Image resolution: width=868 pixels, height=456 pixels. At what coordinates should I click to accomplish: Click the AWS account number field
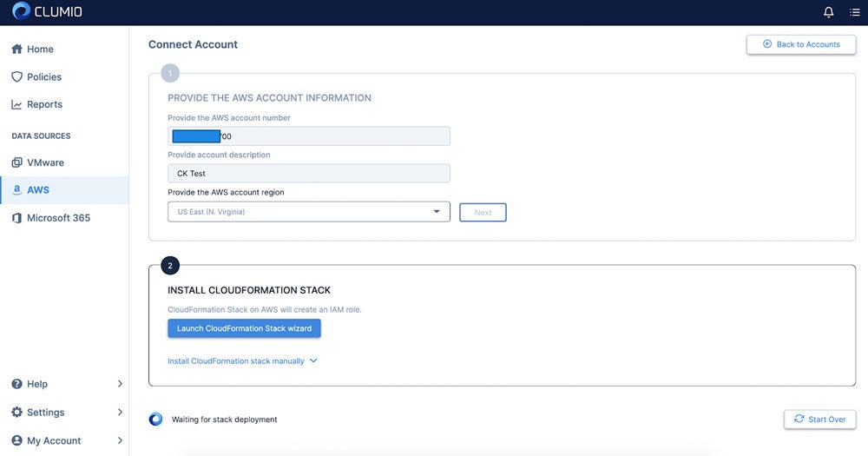click(x=309, y=136)
